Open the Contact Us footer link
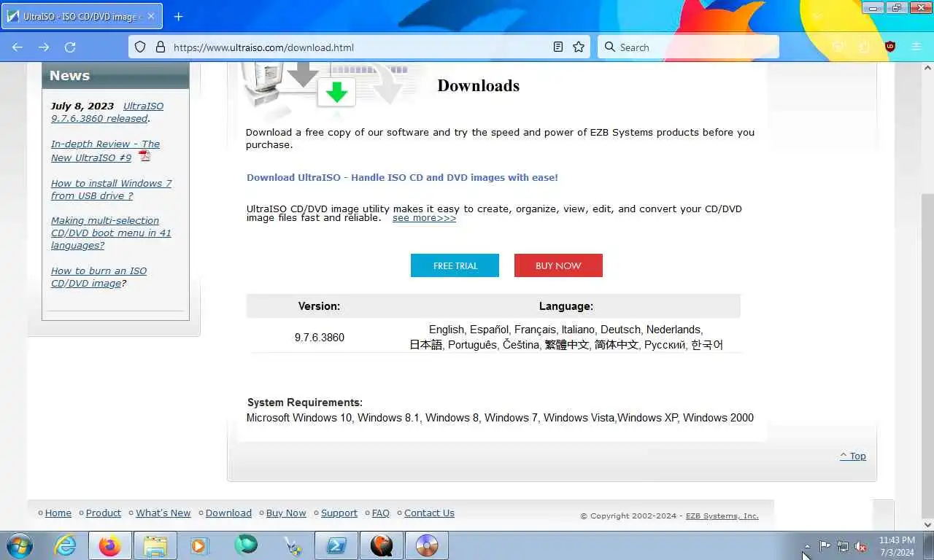This screenshot has height=560, width=934. [x=429, y=513]
